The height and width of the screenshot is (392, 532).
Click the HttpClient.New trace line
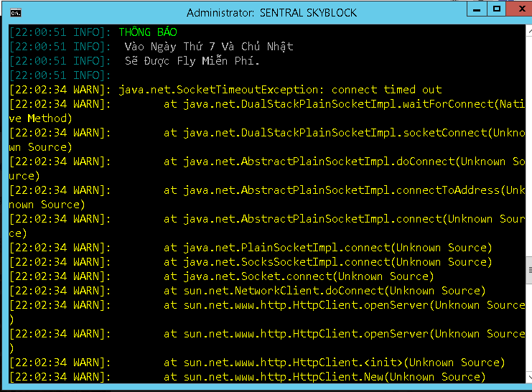[x=325, y=377]
